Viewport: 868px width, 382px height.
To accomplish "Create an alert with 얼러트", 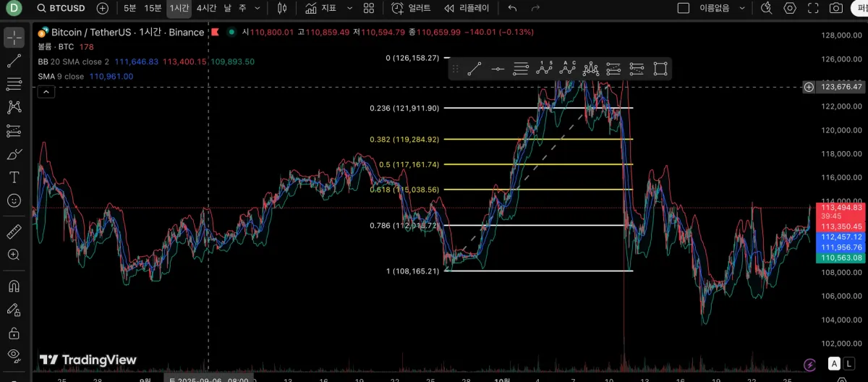I will tap(411, 8).
